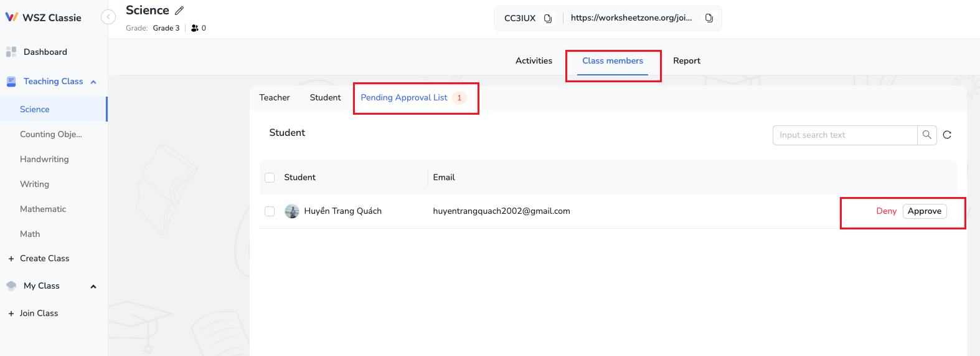Open the Counting Obje... class
980x356 pixels.
[51, 134]
